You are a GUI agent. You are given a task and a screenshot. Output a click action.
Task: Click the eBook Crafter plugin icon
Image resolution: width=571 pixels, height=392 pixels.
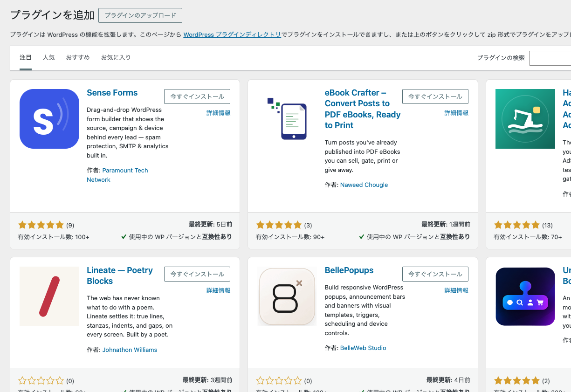[x=287, y=119]
